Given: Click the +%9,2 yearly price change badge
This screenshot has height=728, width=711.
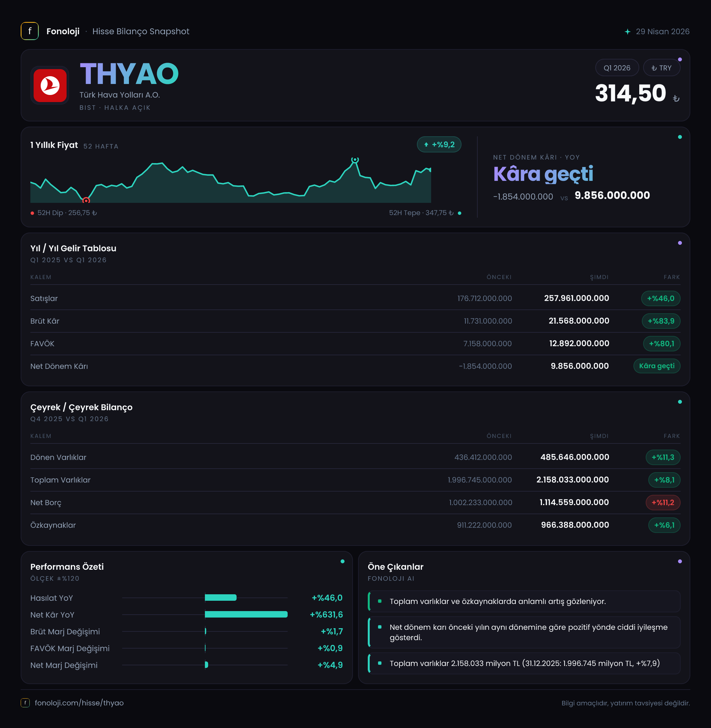Looking at the screenshot, I should click(439, 145).
